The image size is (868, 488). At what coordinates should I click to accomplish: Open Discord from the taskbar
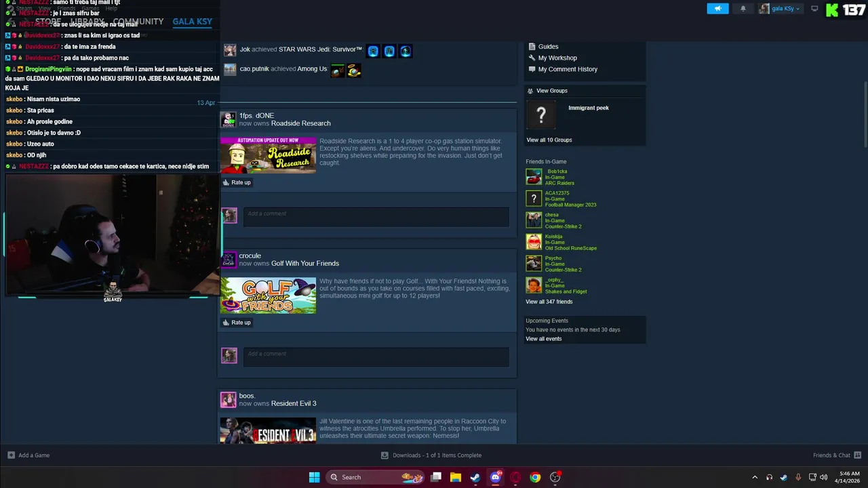coord(496,477)
